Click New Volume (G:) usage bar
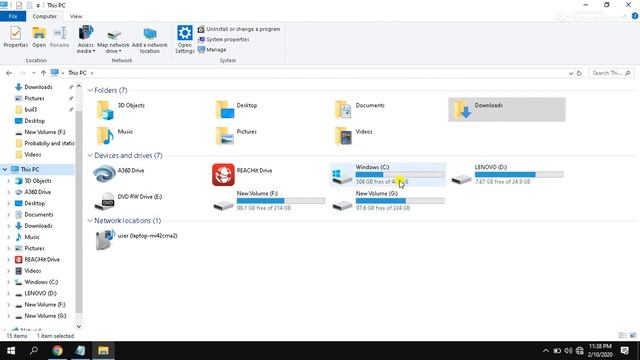Image resolution: width=640 pixels, height=360 pixels. (400, 201)
